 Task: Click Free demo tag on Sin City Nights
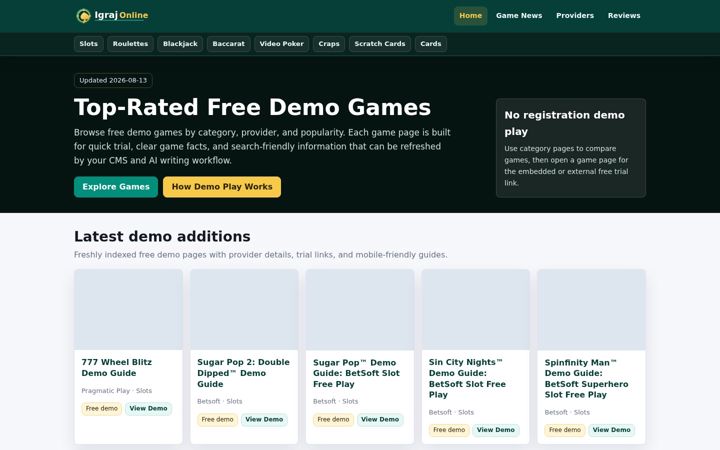point(449,430)
